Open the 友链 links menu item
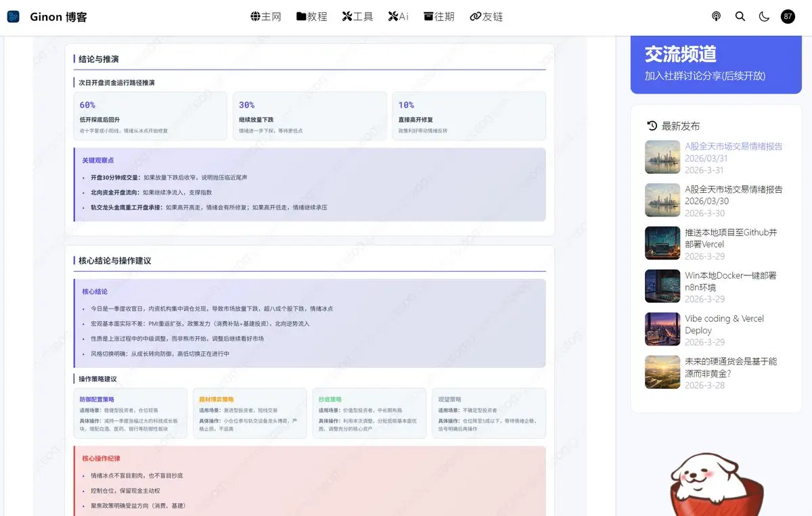 487,16
